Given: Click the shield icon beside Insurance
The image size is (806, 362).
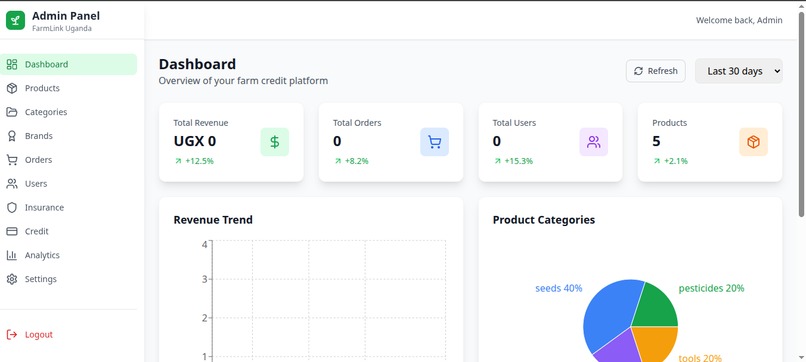Looking at the screenshot, I should point(12,207).
